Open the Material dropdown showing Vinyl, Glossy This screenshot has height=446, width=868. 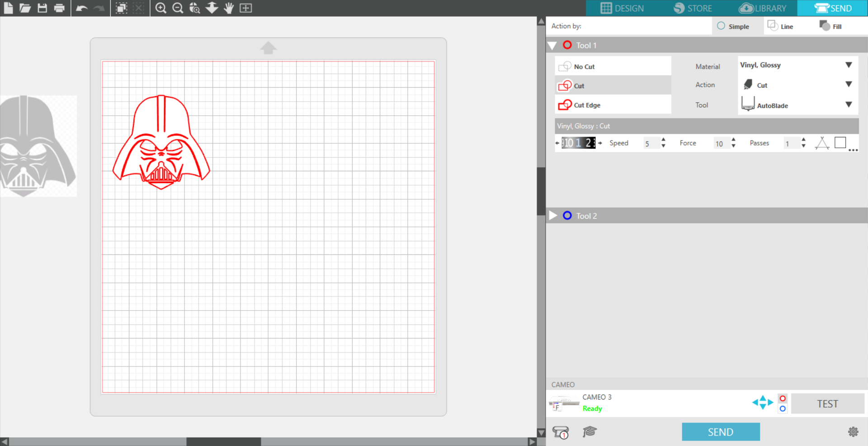coord(797,65)
